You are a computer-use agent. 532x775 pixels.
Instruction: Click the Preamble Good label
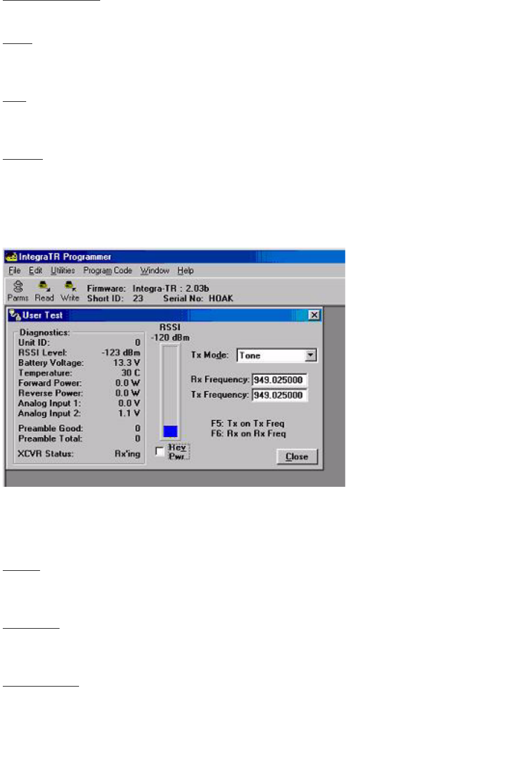[x=51, y=428]
